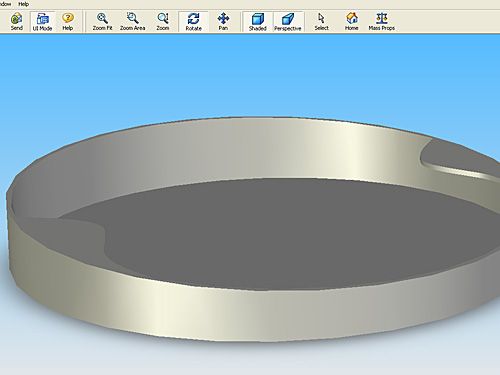Activate the Select arrow tool
The image size is (500, 375).
pyautogui.click(x=321, y=22)
